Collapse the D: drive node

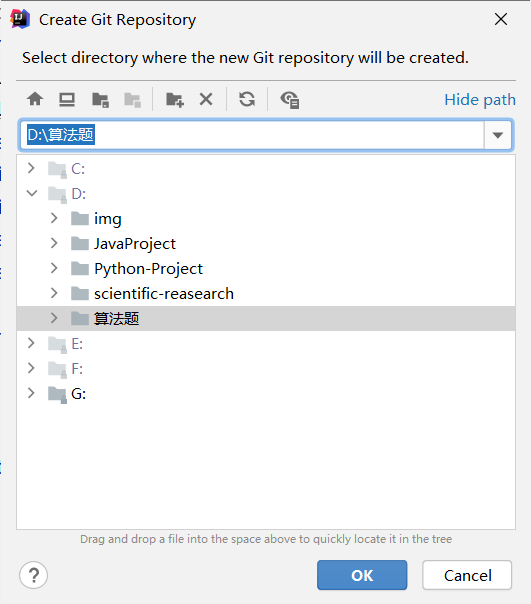(x=32, y=193)
